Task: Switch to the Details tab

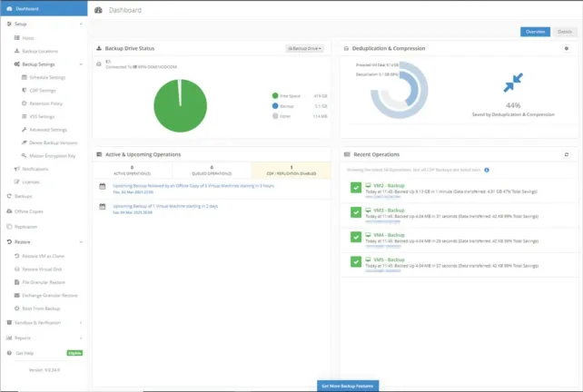Action: pyautogui.click(x=564, y=32)
